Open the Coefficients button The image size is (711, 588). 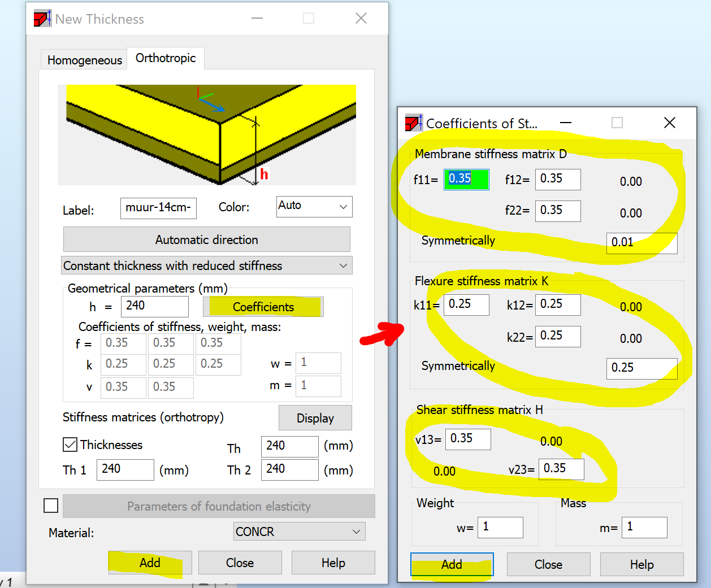pyautogui.click(x=263, y=307)
